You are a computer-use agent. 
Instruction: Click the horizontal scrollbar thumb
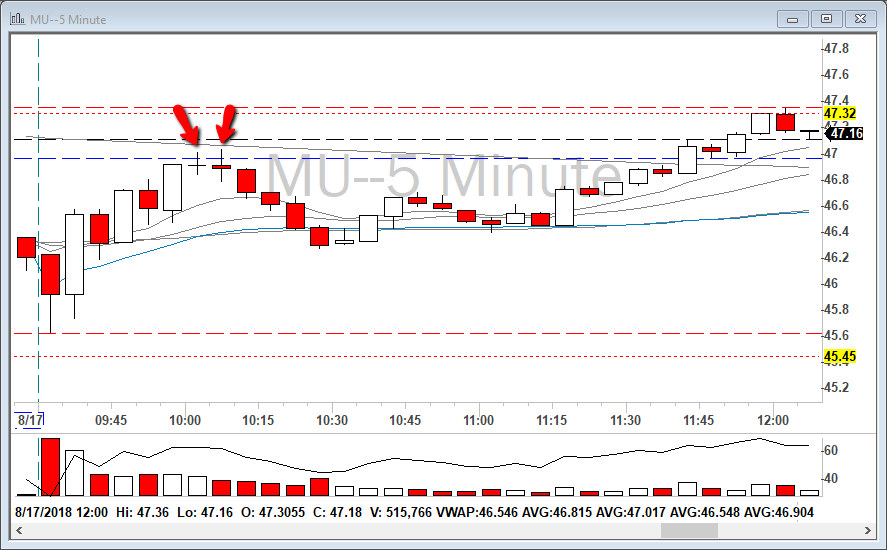point(689,530)
